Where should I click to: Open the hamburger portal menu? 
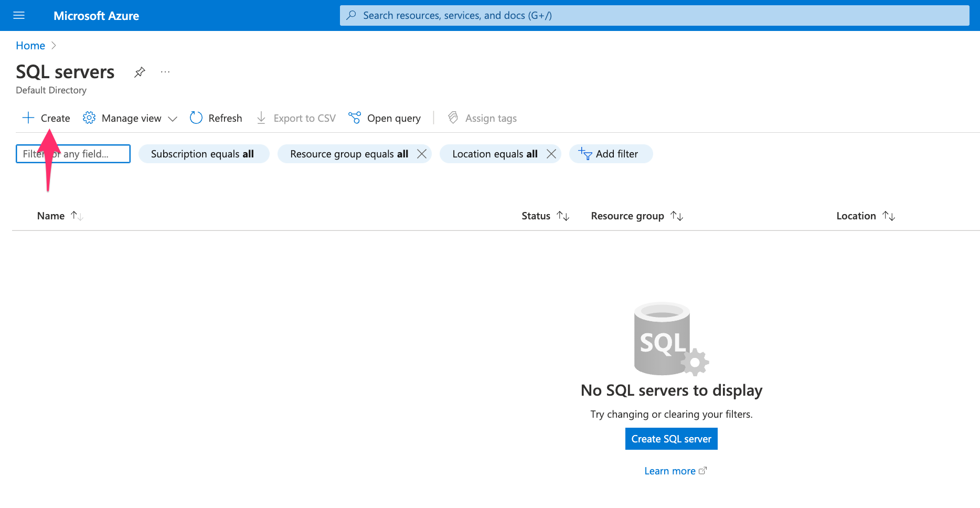[19, 15]
